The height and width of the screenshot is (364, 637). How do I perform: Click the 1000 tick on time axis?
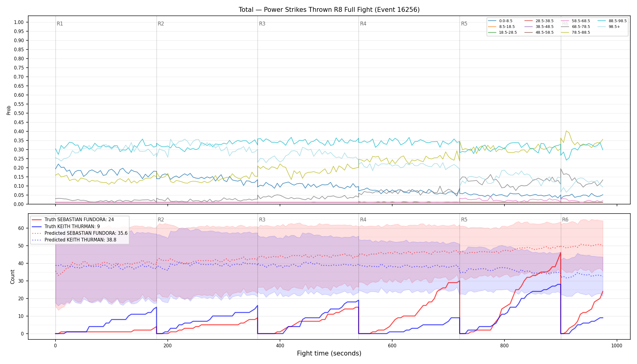tap(617, 345)
